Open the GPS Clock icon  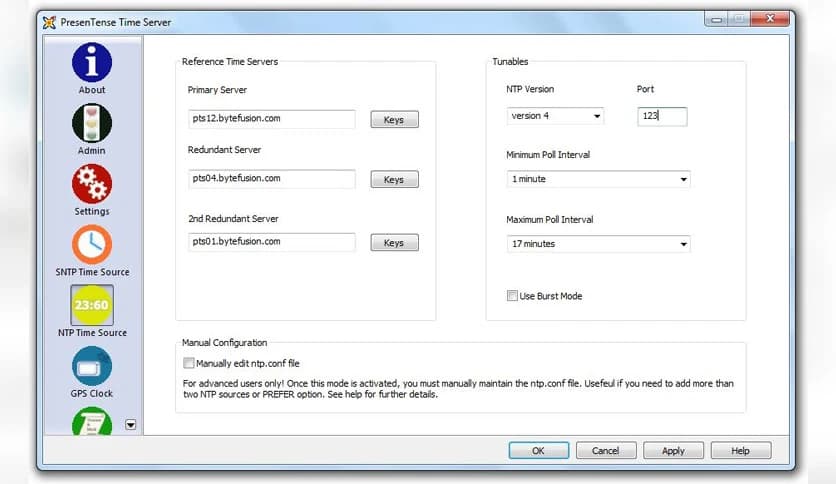(92, 366)
